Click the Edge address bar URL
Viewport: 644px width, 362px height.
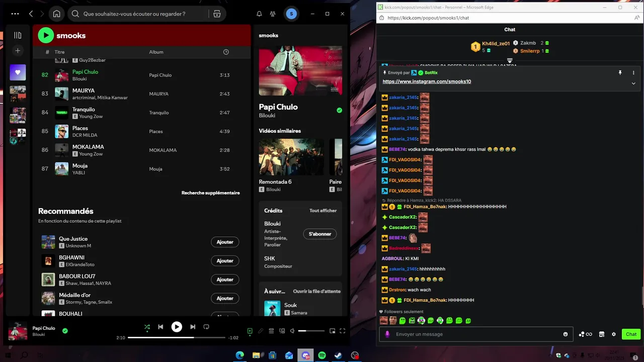428,18
